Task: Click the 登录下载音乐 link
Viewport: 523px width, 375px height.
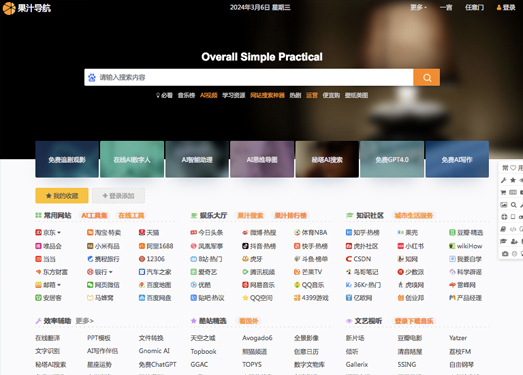Action: point(414,321)
